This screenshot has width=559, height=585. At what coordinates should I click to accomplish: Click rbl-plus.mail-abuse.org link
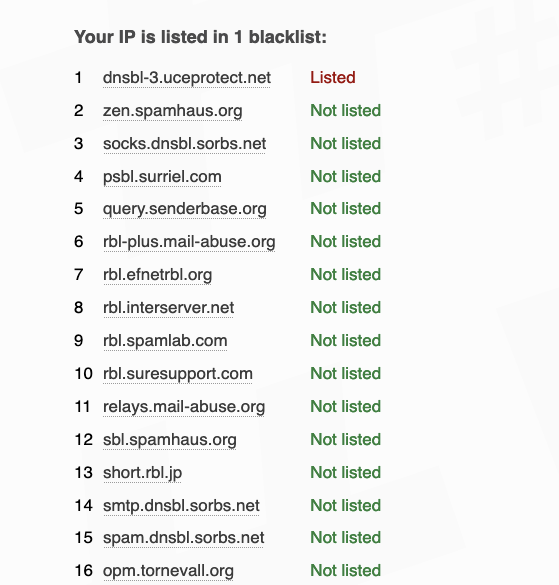click(x=189, y=242)
